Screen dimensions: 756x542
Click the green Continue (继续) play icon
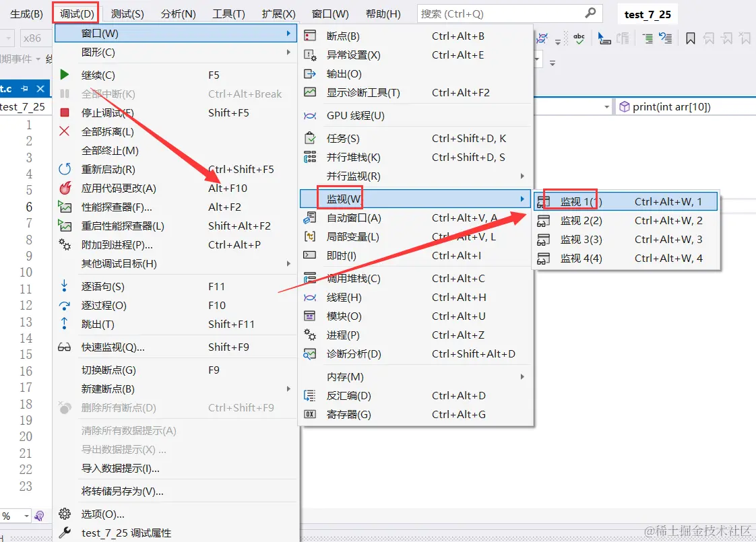point(65,75)
